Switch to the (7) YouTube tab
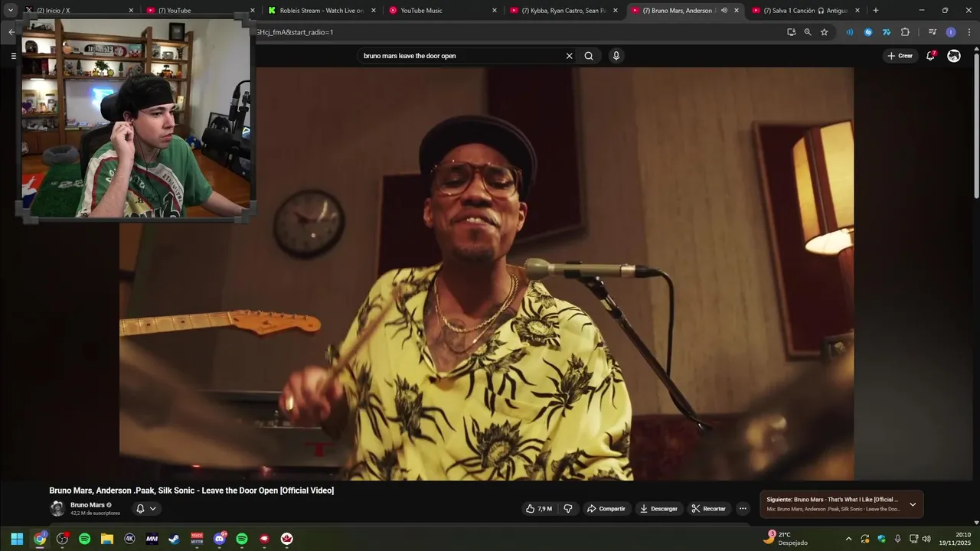980x551 pixels. coord(199,11)
